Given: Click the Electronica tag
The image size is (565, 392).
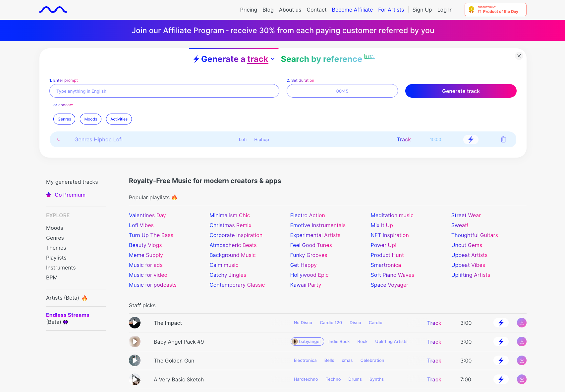Looking at the screenshot, I should click(x=305, y=360).
